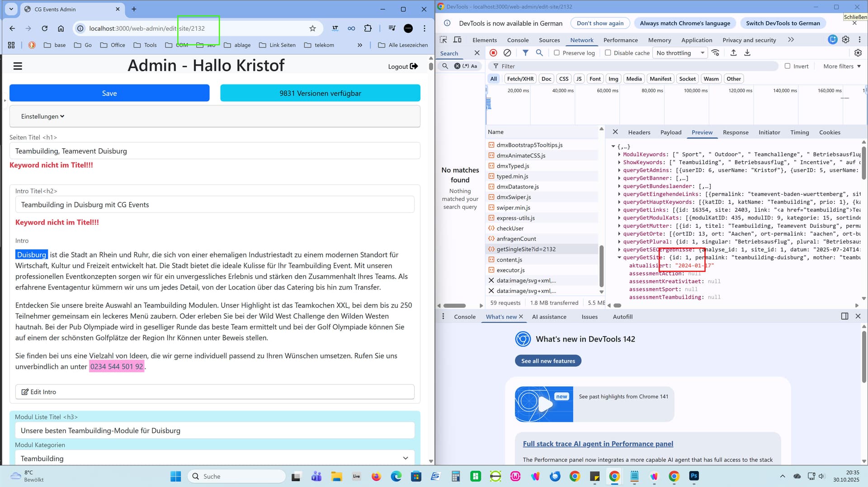Image resolution: width=868 pixels, height=487 pixels.
Task: Open the hamburger menu in Admin page
Action: coord(18,66)
